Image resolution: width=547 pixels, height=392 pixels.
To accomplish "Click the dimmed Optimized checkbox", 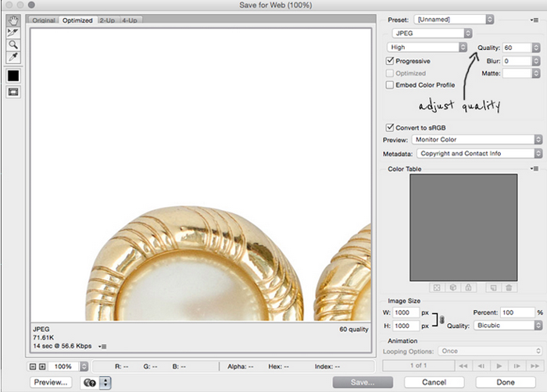I will pyautogui.click(x=390, y=73).
